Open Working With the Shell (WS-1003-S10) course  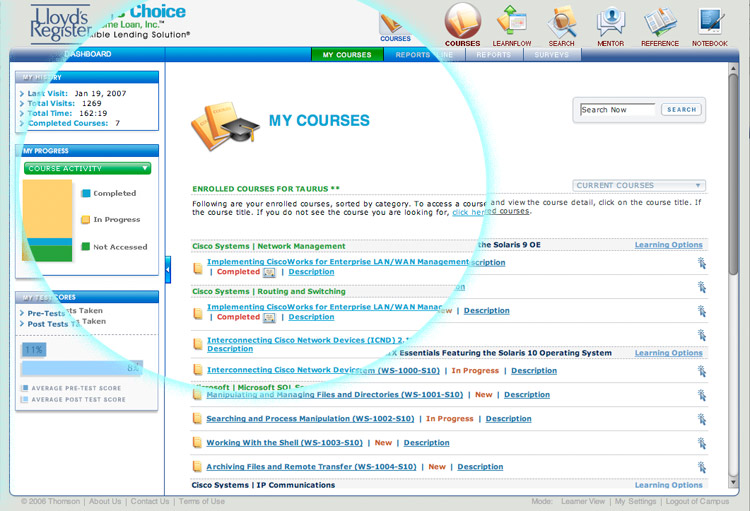(285, 443)
